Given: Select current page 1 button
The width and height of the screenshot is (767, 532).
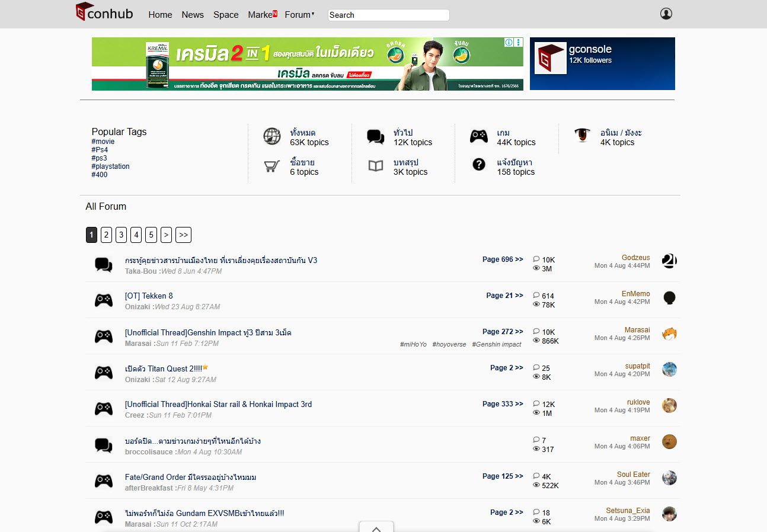Looking at the screenshot, I should point(91,235).
